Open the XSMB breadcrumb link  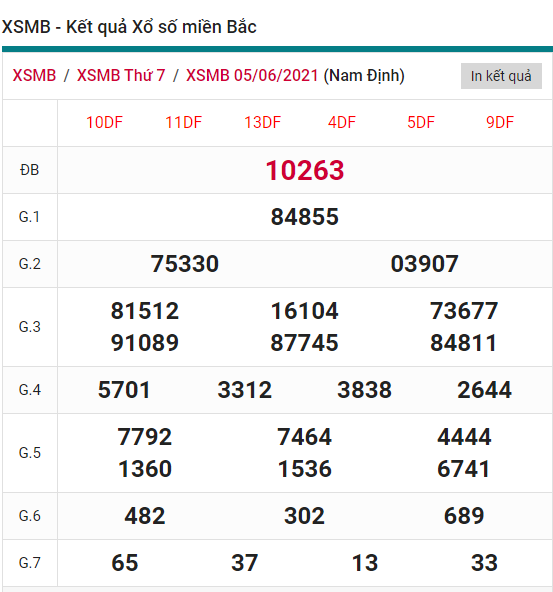[x=34, y=76]
